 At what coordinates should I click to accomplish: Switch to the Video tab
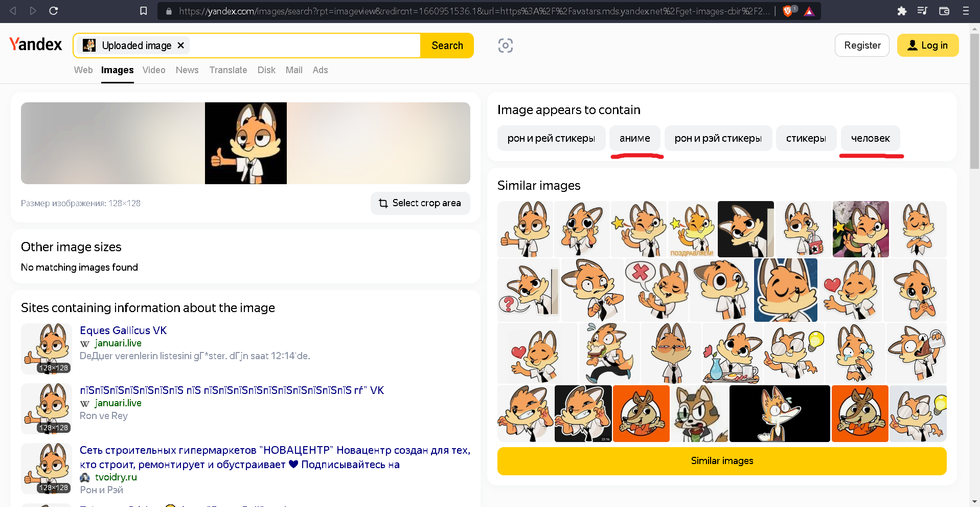(154, 70)
